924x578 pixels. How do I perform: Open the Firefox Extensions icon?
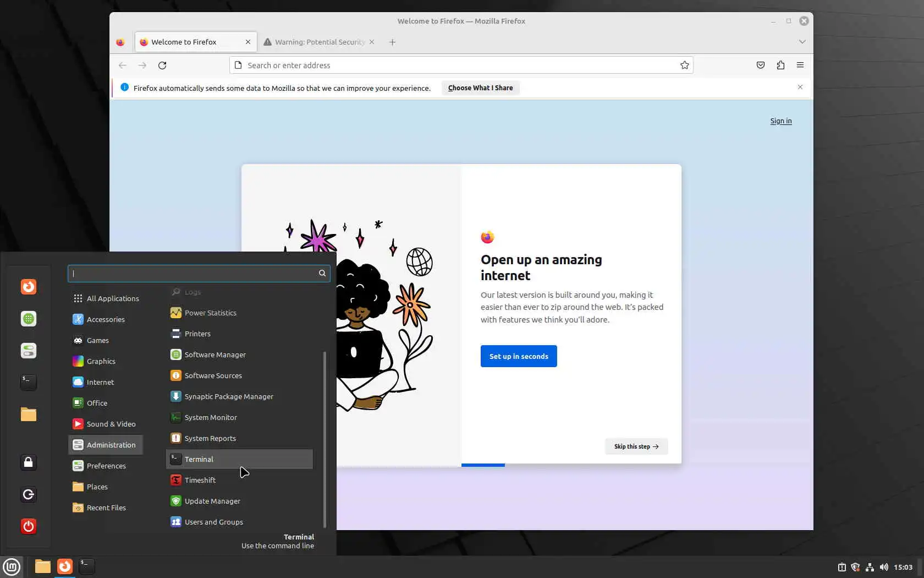pos(780,66)
